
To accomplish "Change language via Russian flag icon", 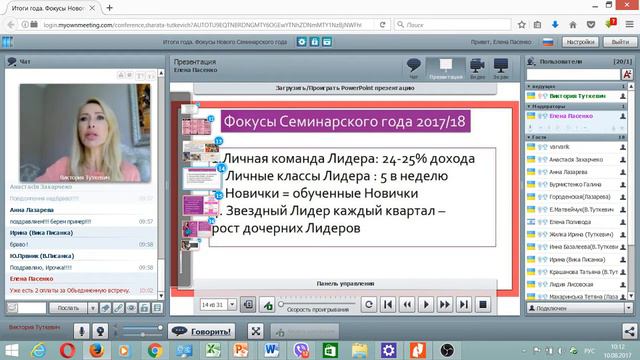I will coord(548,42).
